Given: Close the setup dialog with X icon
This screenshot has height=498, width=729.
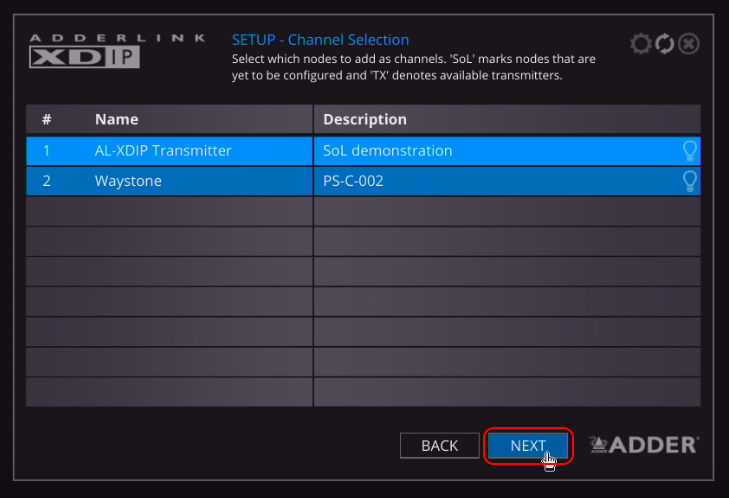Looking at the screenshot, I should (688, 44).
